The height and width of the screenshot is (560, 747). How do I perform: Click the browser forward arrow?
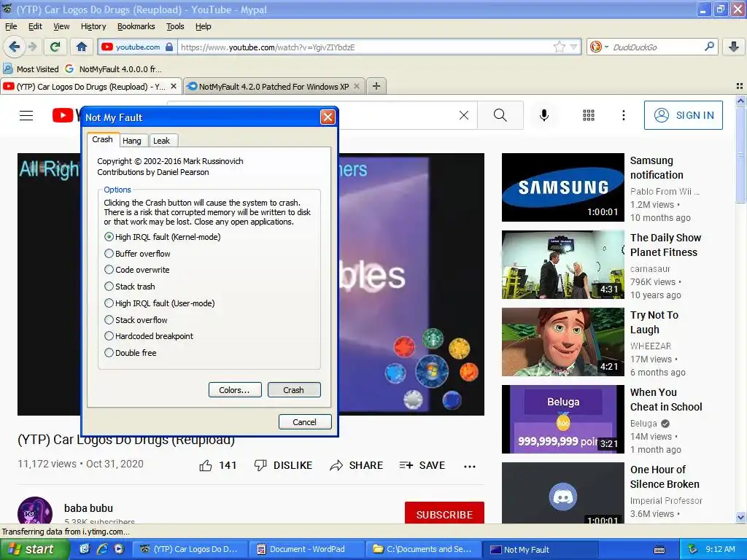32,47
